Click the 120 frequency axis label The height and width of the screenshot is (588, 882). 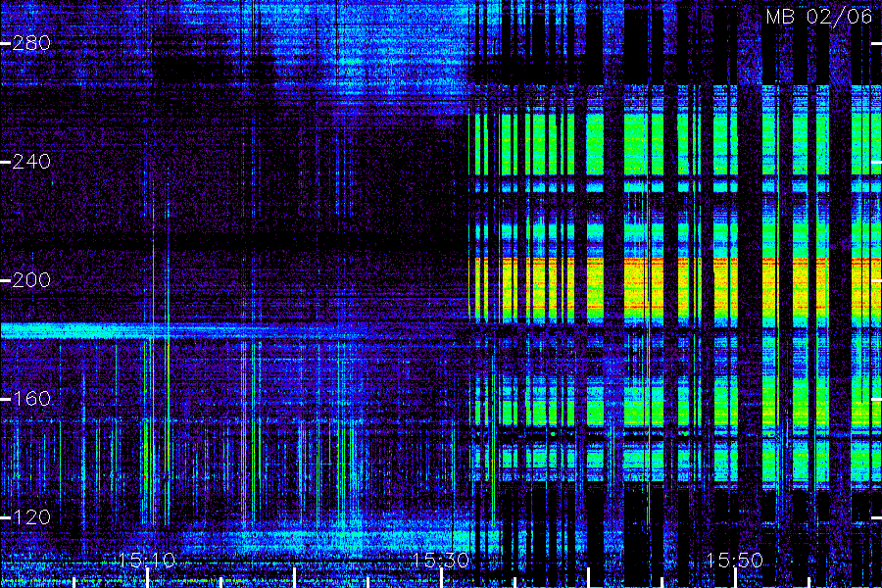tap(31, 516)
